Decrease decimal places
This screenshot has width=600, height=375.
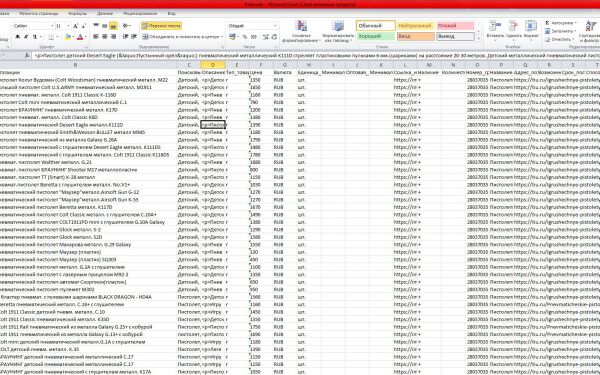274,37
